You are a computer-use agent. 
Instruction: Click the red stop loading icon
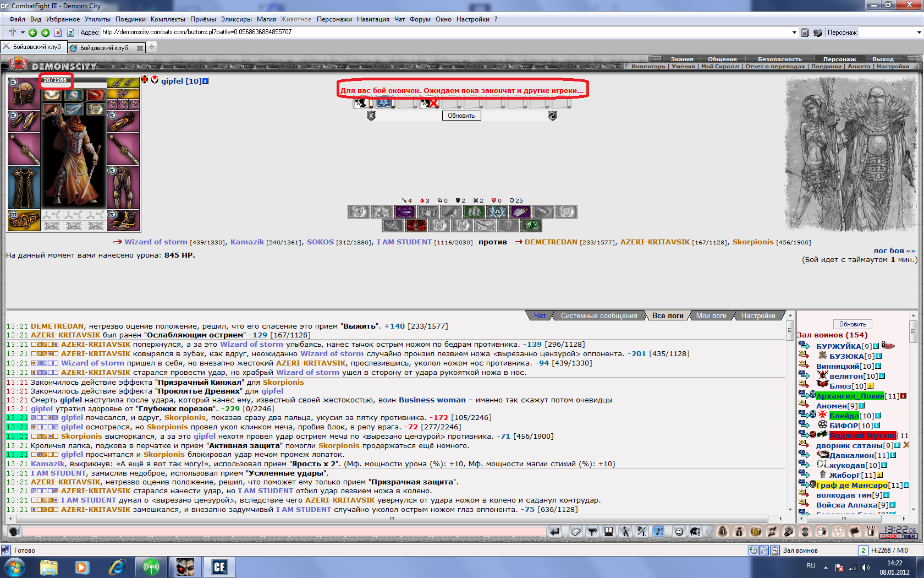pyautogui.click(x=58, y=32)
